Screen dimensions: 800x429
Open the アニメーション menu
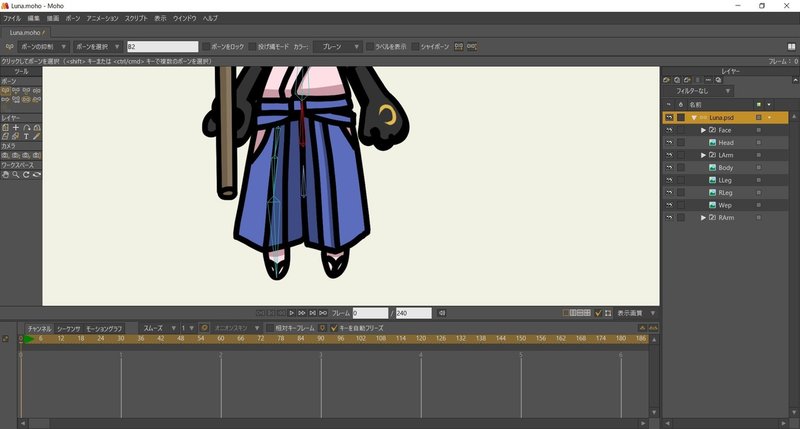click(x=102, y=18)
